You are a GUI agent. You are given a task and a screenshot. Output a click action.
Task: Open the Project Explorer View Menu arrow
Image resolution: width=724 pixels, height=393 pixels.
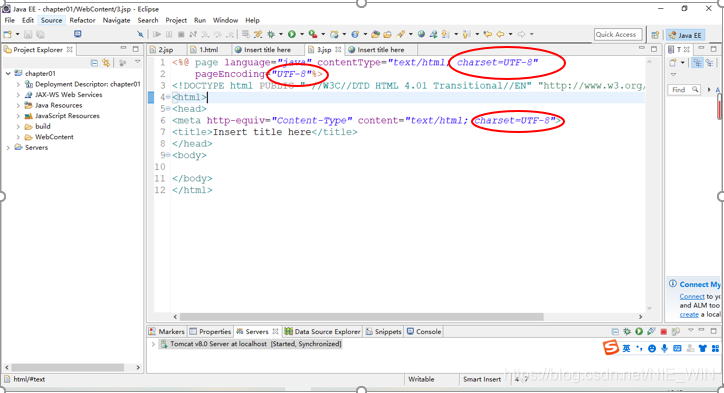pos(137,62)
